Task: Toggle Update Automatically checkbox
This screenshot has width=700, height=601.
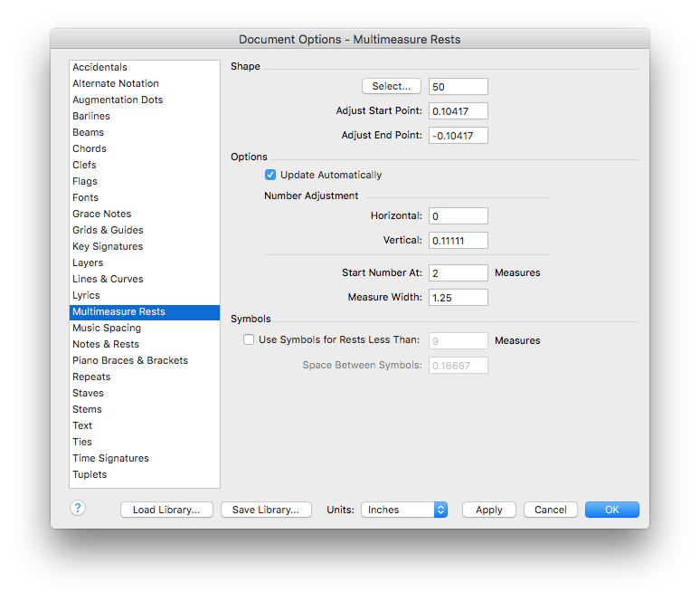Action: 270,175
